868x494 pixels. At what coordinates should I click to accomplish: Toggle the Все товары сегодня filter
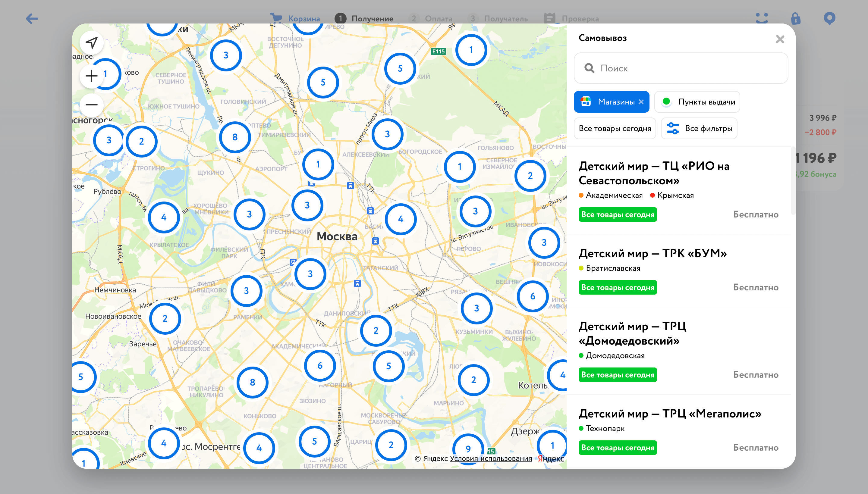[x=615, y=128]
